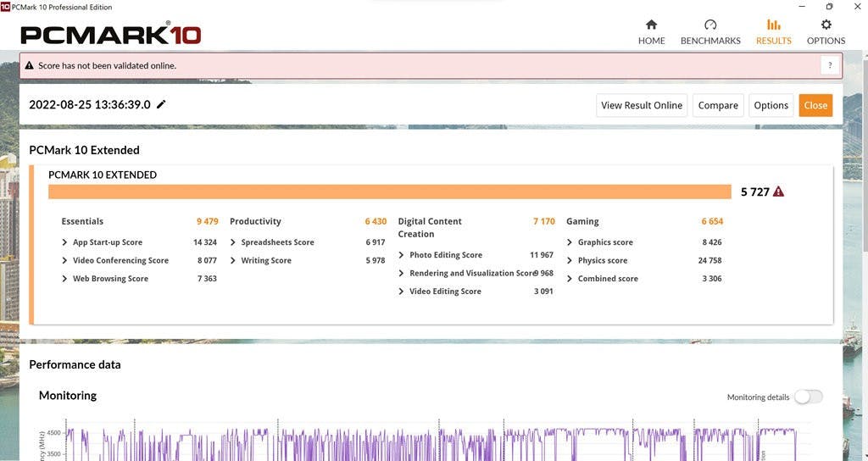This screenshot has height=461, width=868.
Task: Click View Result Online button
Action: pos(642,105)
